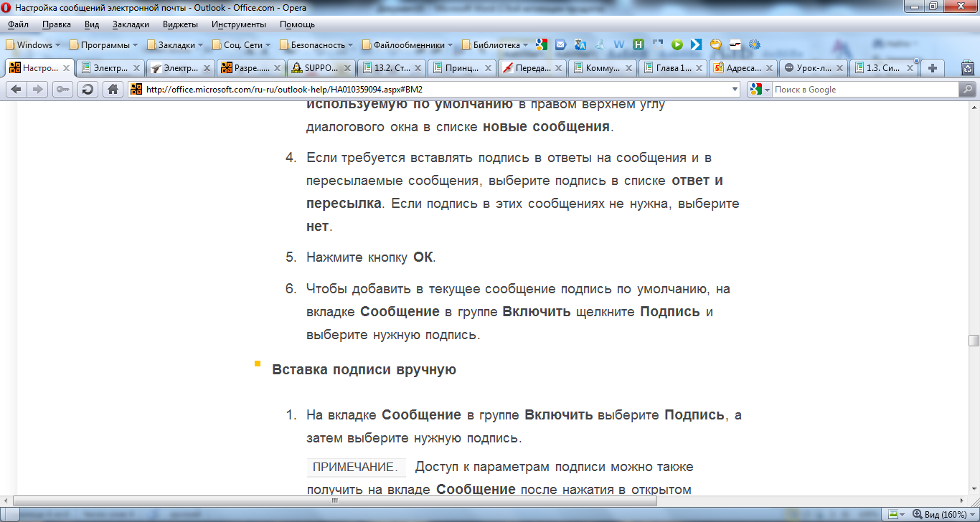This screenshot has width=980, height=522.
Task: Open the mail envelope bookmark icon
Action: [x=561, y=44]
